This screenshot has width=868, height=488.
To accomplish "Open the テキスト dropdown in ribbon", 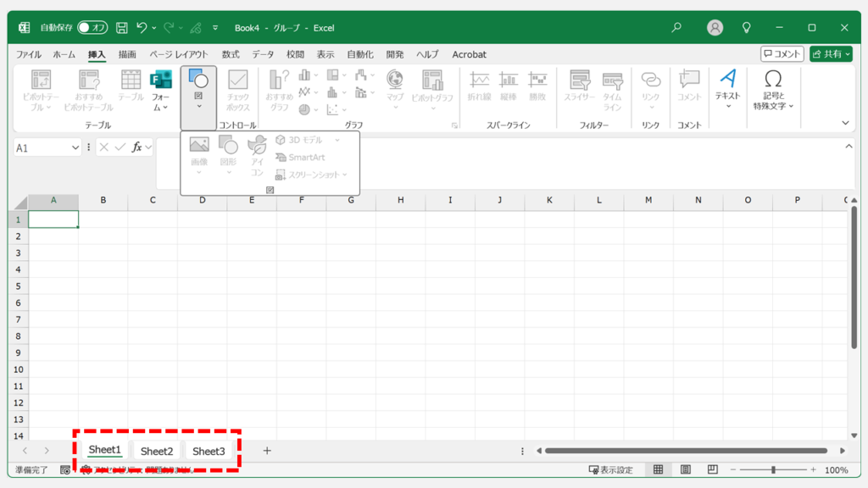I will (727, 89).
